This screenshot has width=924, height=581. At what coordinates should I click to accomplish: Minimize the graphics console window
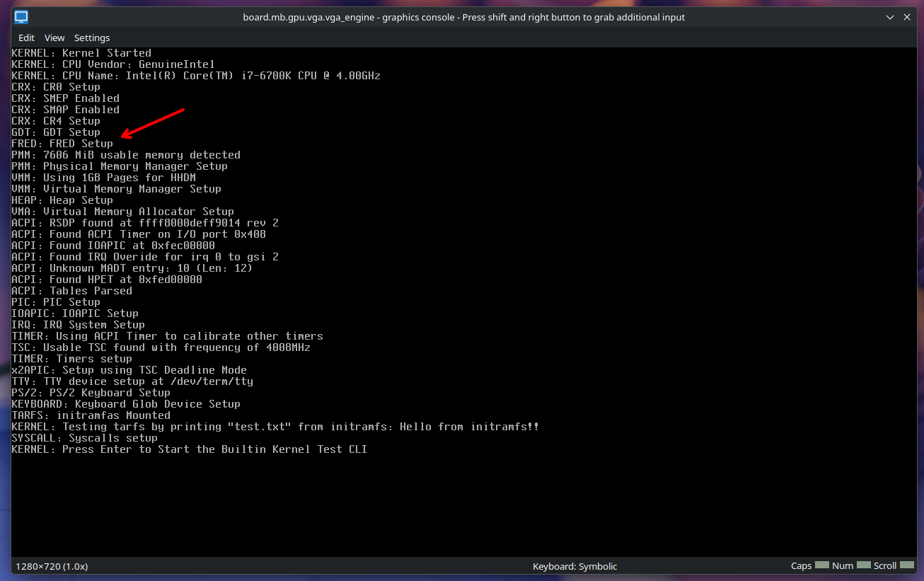tap(889, 17)
